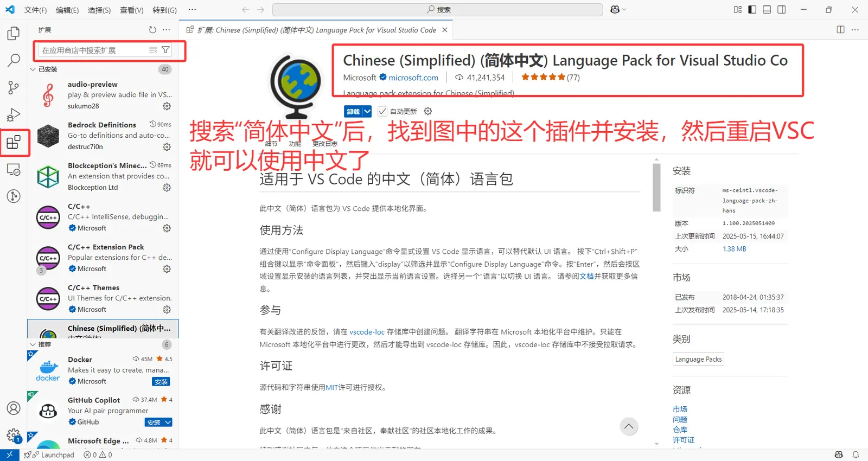Click the filter extensions funnel icon

pyautogui.click(x=166, y=50)
